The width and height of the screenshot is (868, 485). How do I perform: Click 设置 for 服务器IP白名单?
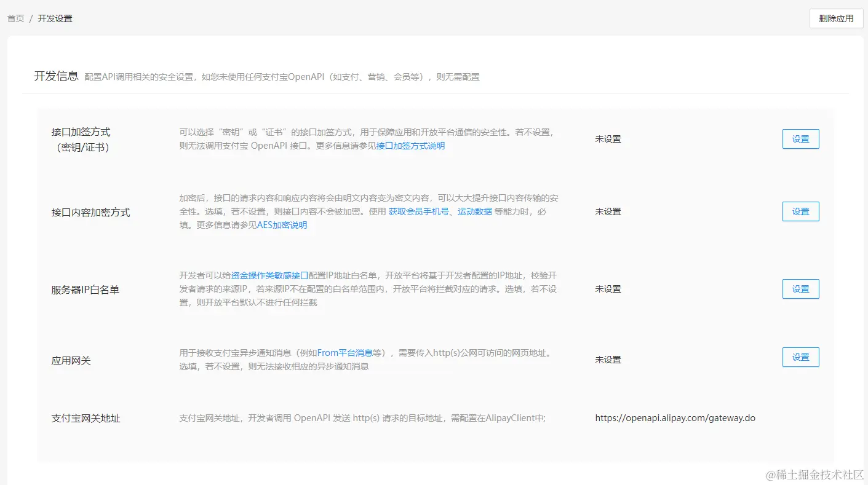(800, 289)
